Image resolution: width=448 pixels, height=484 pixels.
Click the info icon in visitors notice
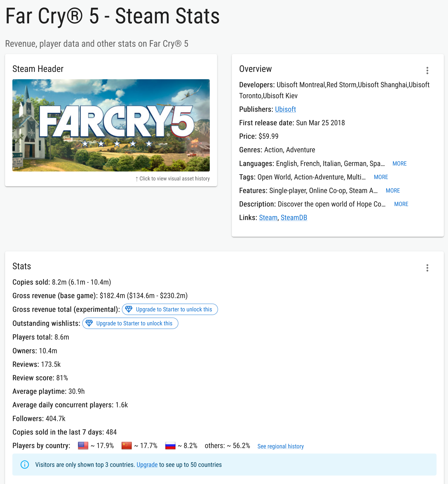pos(25,464)
